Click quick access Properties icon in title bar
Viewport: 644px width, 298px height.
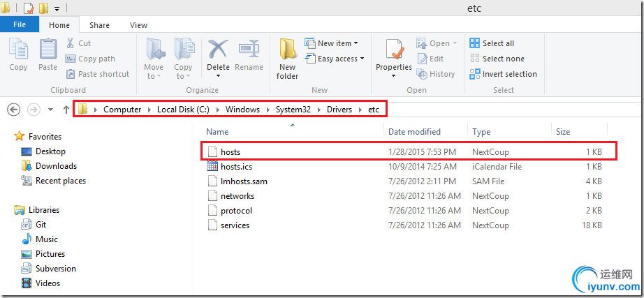click(x=28, y=8)
